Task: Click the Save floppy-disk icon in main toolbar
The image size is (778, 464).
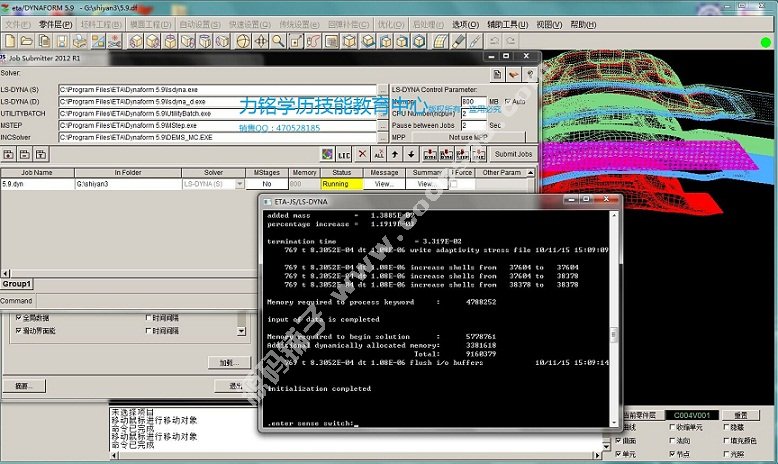Action: pos(63,41)
